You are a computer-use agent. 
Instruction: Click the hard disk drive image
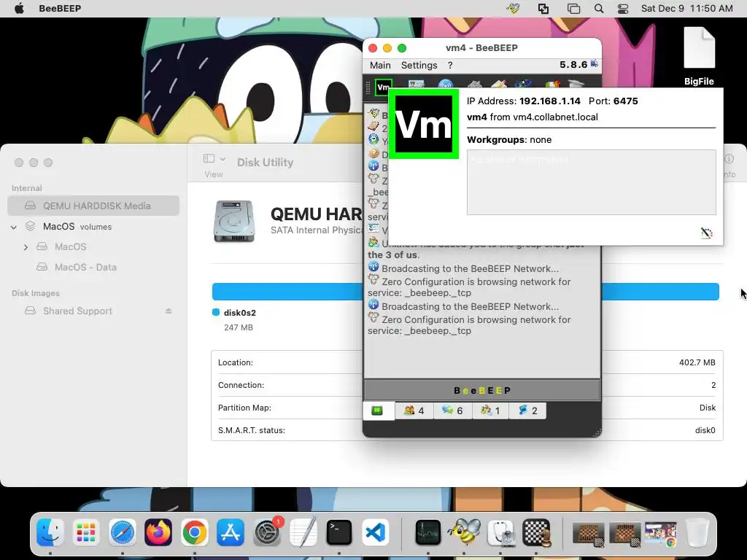234,222
